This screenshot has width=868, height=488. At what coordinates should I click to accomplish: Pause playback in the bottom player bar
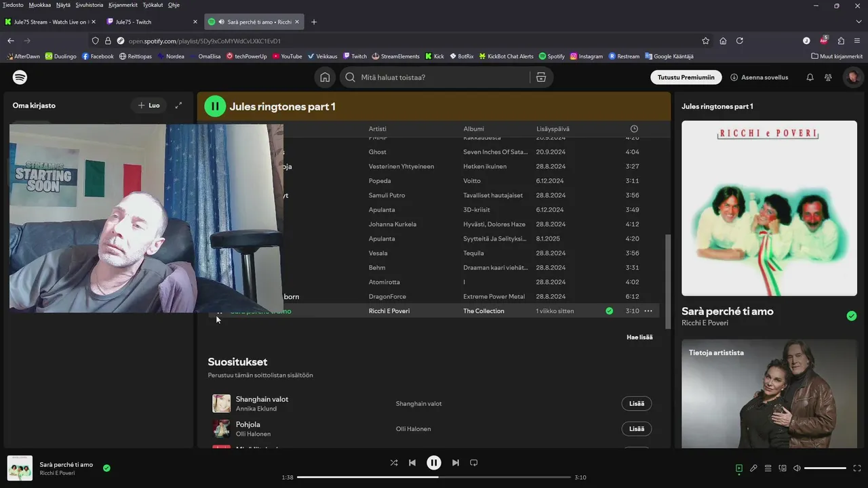434,463
